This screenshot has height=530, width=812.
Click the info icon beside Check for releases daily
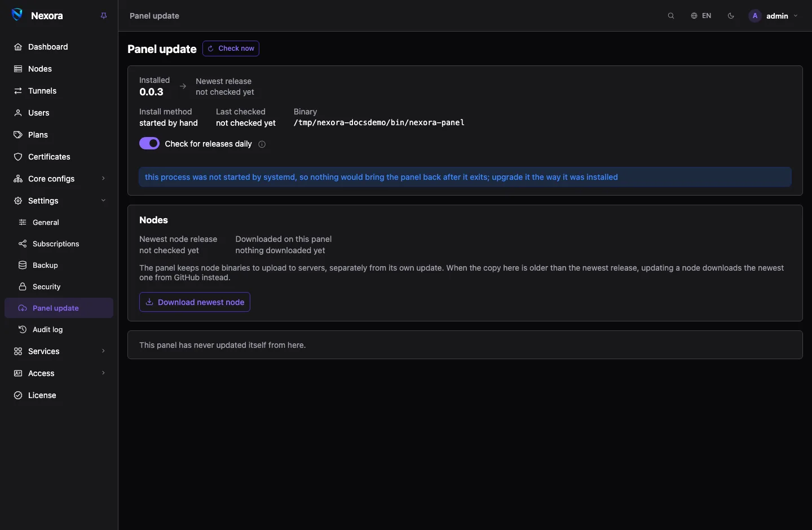[x=262, y=144]
